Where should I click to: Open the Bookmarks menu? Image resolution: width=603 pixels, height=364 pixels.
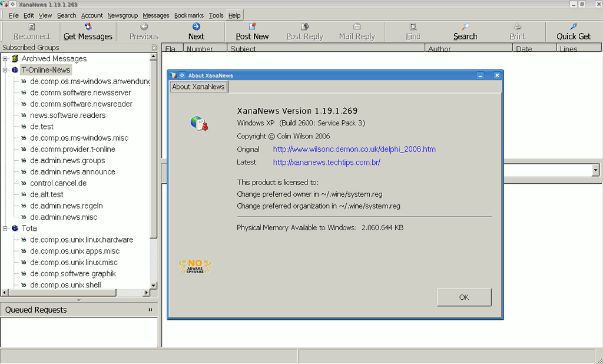click(188, 15)
